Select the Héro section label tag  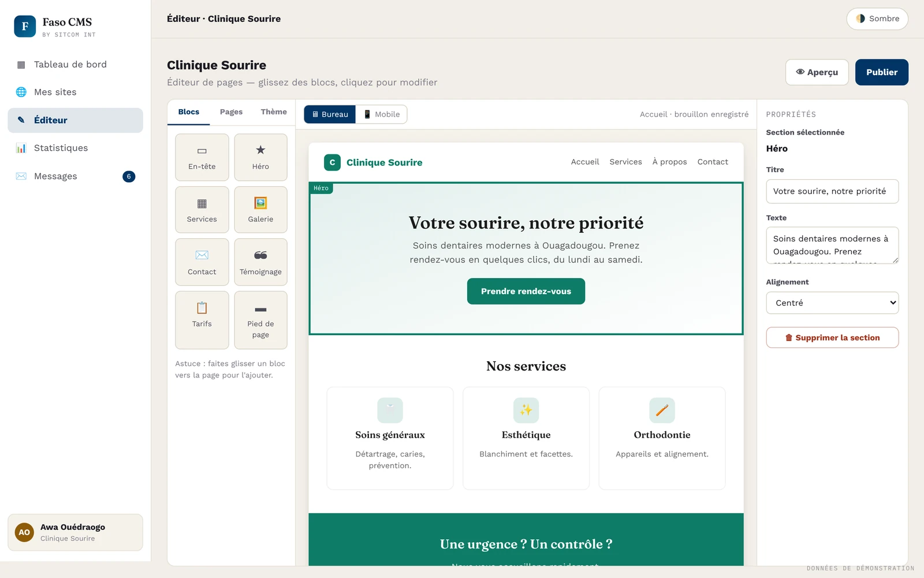pyautogui.click(x=321, y=188)
